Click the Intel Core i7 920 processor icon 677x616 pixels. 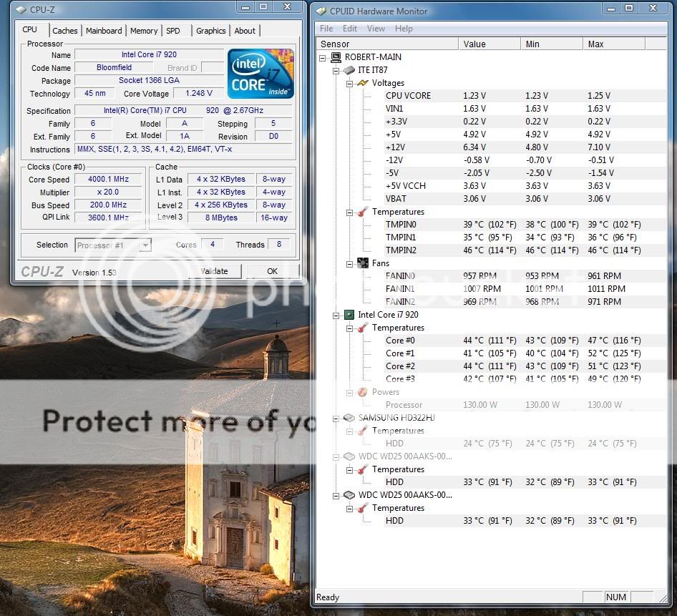tap(349, 315)
